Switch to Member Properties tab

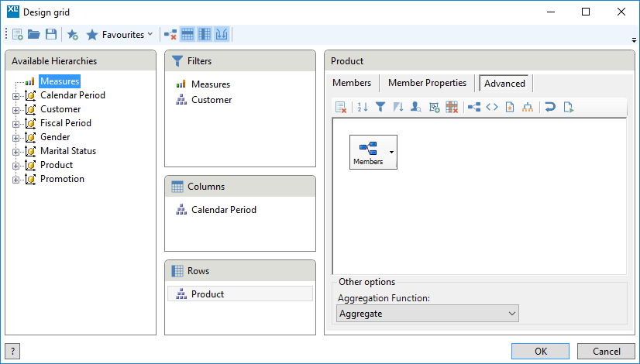427,83
